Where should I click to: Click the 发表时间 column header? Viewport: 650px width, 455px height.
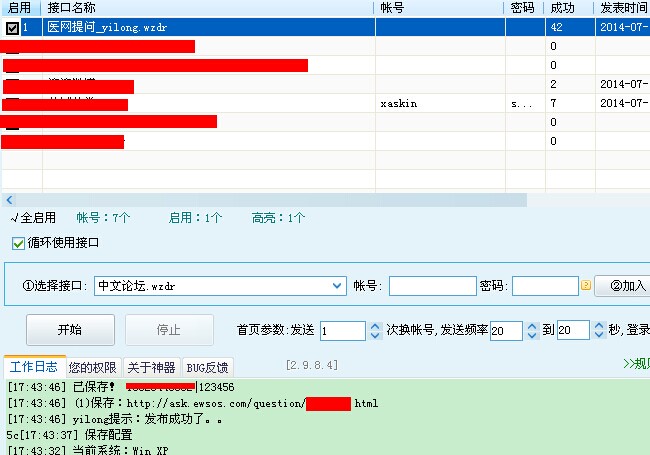tap(623, 8)
